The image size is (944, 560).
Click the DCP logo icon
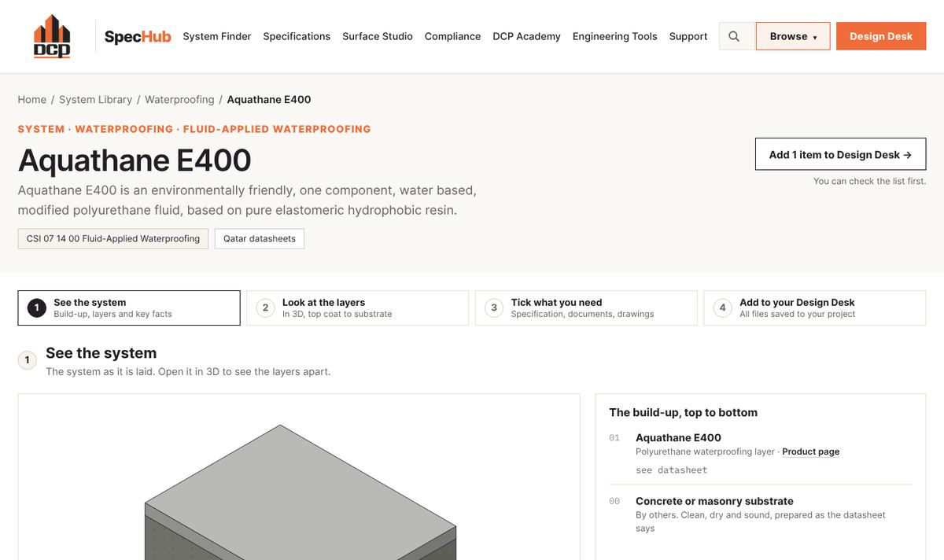pyautogui.click(x=52, y=36)
